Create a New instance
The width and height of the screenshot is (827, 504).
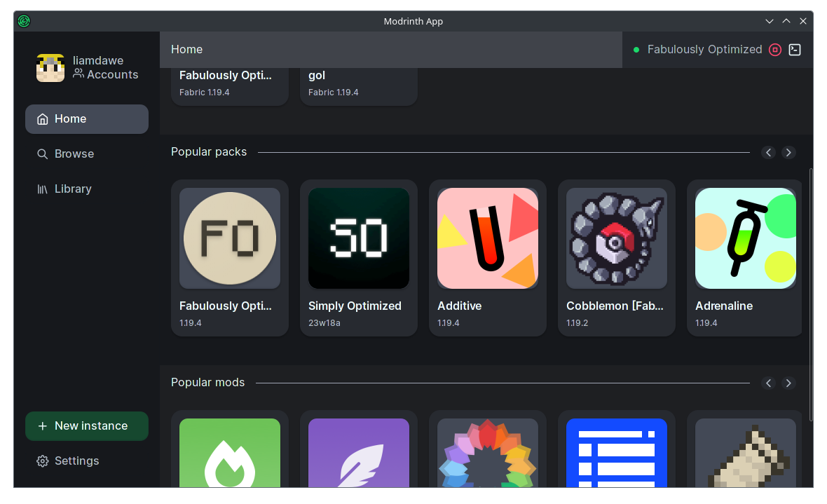coord(86,426)
